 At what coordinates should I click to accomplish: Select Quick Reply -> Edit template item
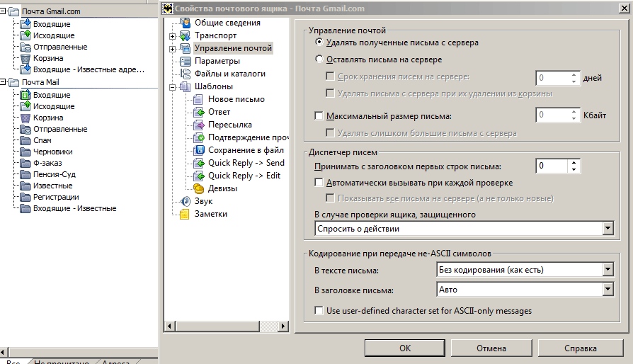pos(244,176)
